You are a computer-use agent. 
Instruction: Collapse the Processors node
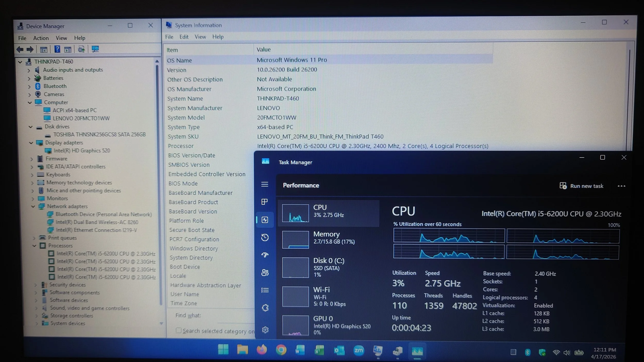[34, 246]
